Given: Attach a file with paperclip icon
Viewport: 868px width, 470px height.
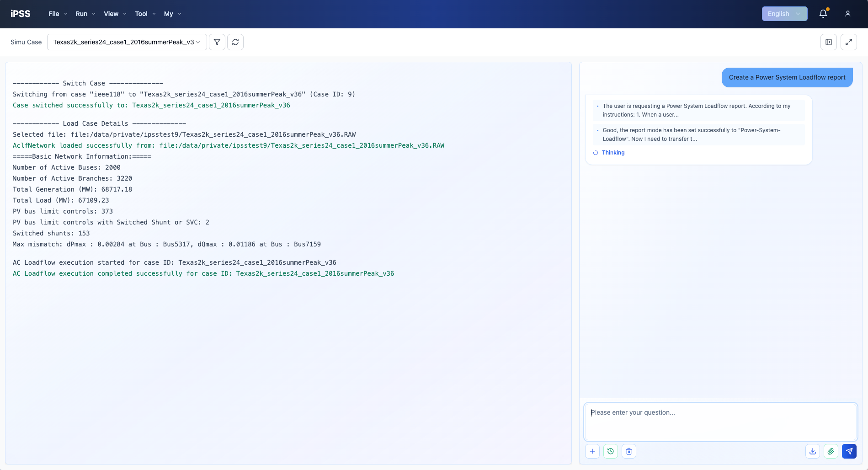Looking at the screenshot, I should (831, 451).
